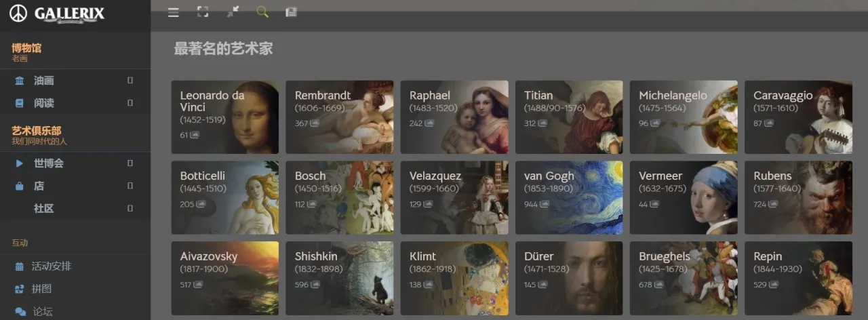This screenshot has width=868, height=320.
Task: Expand the 世博会 sidebar submenu arrow
Action: coord(130,163)
